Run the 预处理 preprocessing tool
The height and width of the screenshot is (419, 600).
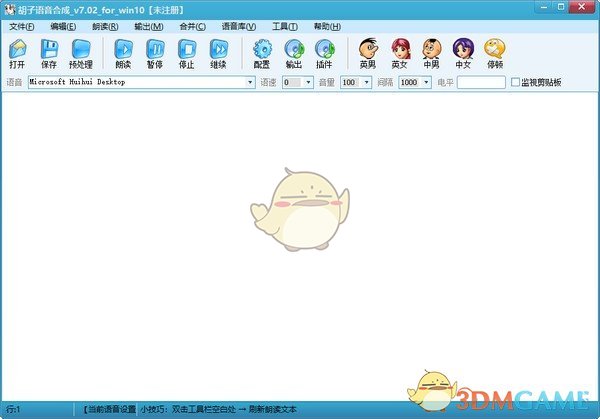coord(81,53)
